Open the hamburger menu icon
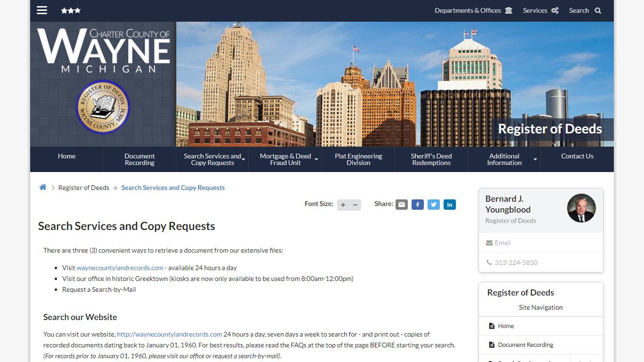This screenshot has width=644, height=362. [42, 10]
